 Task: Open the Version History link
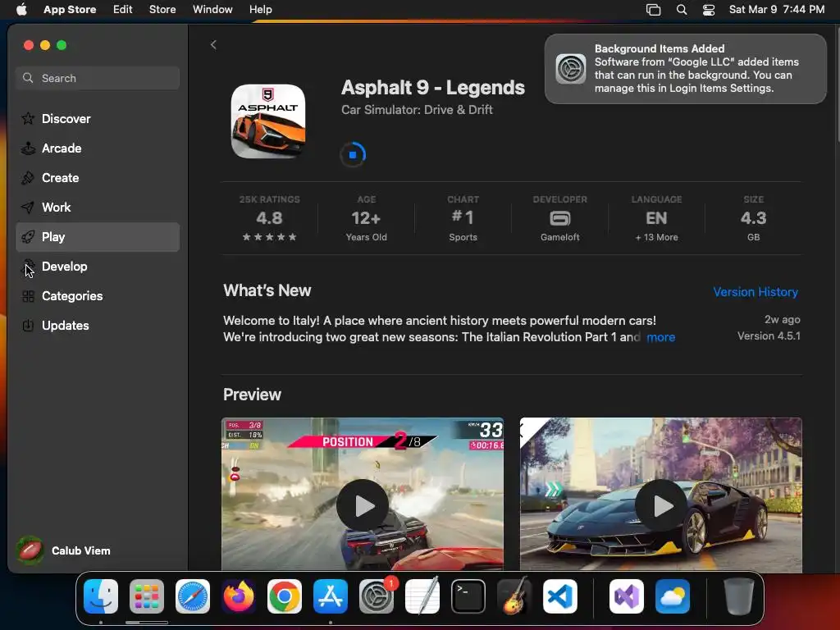coord(756,292)
